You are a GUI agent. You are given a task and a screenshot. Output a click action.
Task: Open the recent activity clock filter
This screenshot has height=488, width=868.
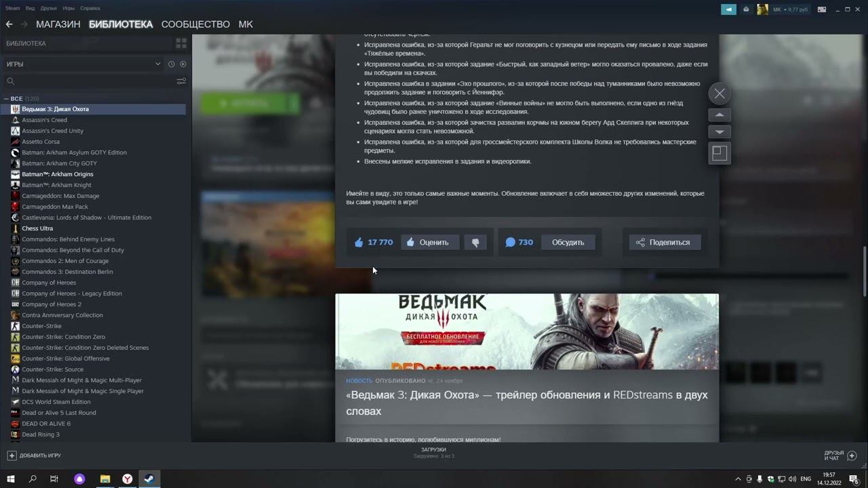pyautogui.click(x=172, y=64)
